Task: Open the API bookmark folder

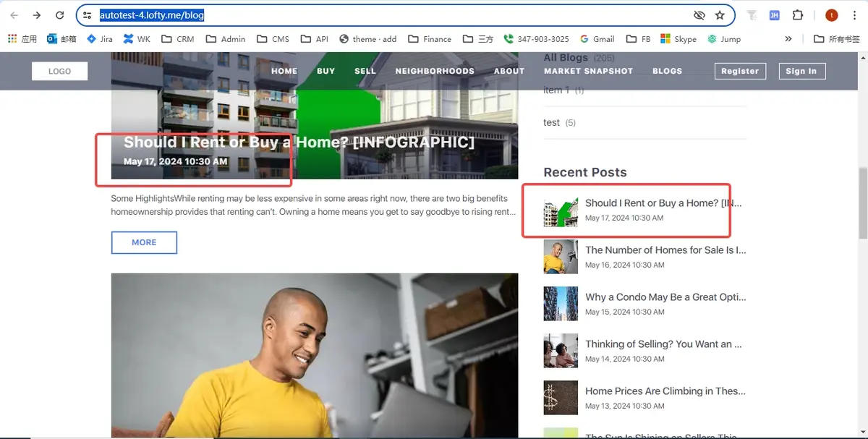Action: pos(315,39)
